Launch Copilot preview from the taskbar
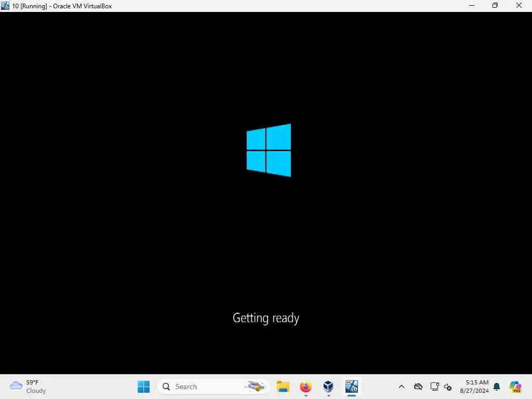 (x=515, y=387)
